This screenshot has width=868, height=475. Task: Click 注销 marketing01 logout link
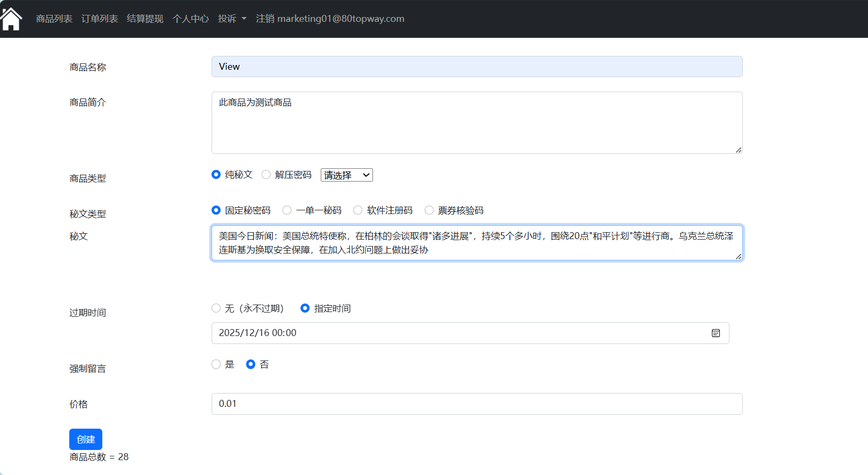[330, 19]
